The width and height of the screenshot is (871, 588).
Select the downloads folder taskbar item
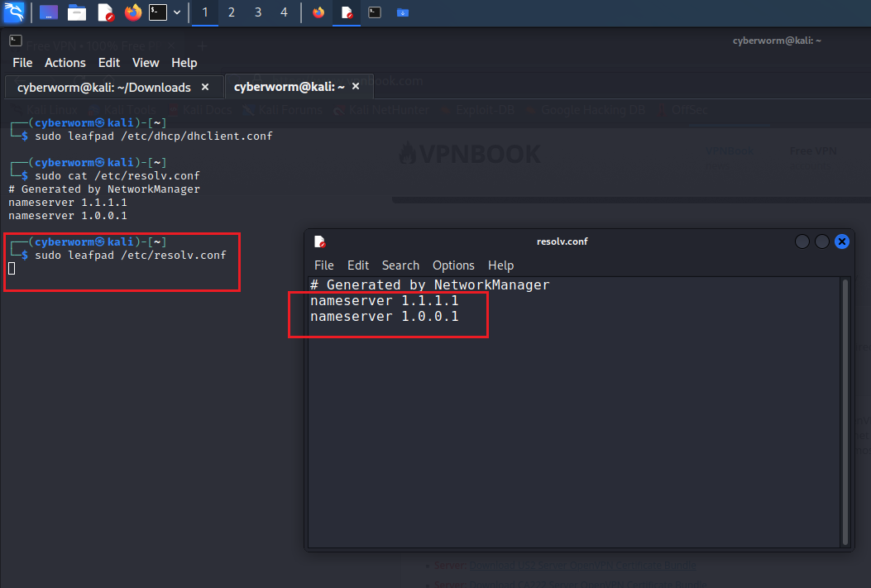click(x=403, y=12)
